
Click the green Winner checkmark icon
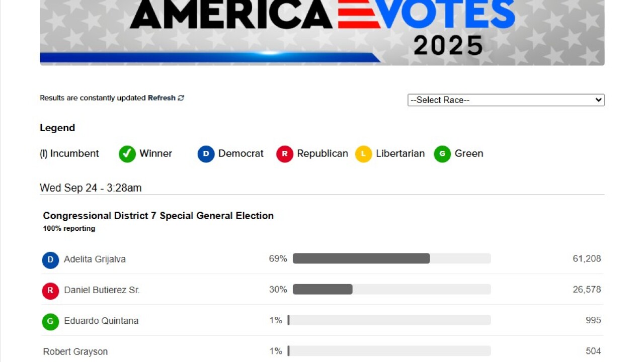tap(127, 154)
